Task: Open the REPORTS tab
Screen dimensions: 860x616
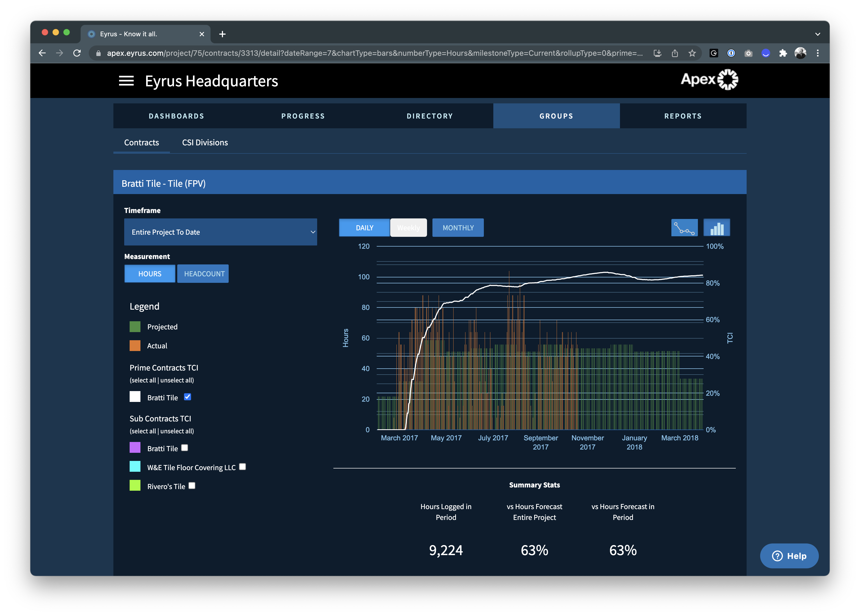Action: pyautogui.click(x=683, y=116)
